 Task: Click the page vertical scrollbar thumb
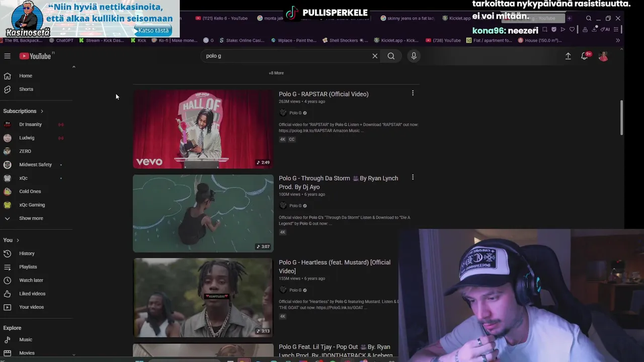pos(622,118)
